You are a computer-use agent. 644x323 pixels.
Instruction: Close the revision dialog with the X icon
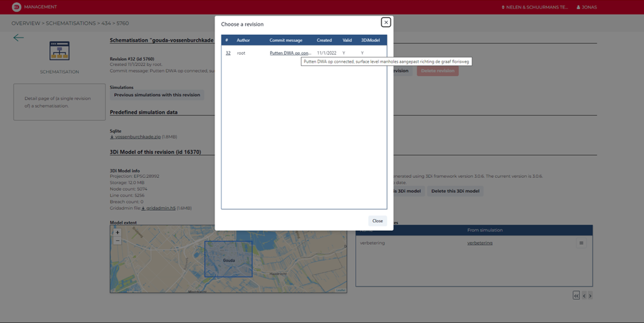(386, 22)
